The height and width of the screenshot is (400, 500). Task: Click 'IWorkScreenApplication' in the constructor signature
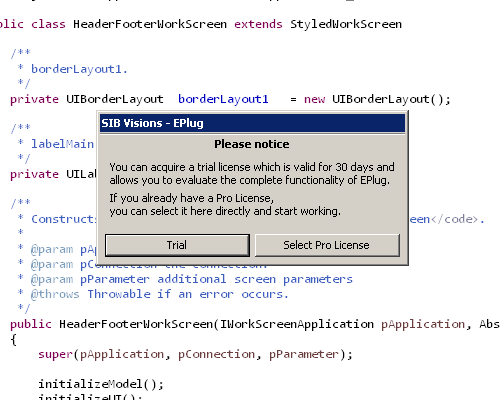pyautogui.click(x=296, y=324)
